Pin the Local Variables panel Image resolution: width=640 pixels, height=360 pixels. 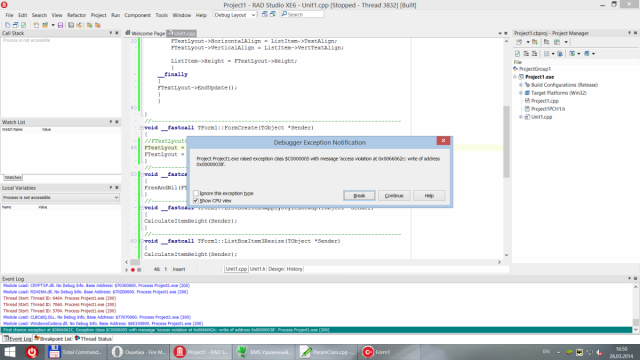[111, 188]
